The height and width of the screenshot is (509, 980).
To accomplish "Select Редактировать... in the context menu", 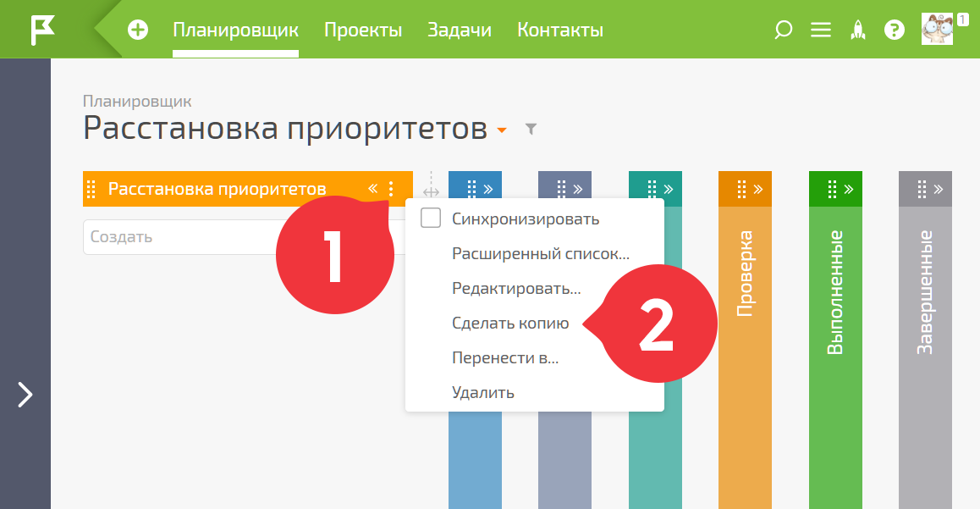I will [x=516, y=288].
